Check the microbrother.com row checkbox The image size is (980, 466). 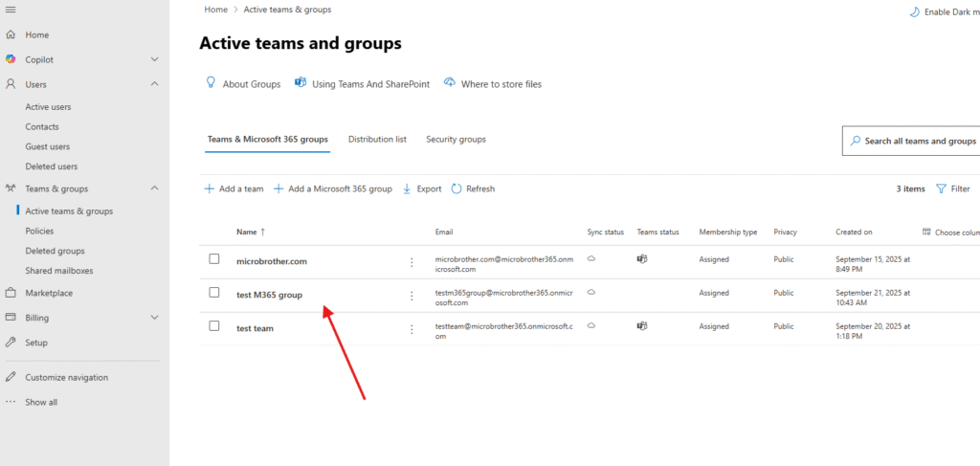click(x=214, y=259)
